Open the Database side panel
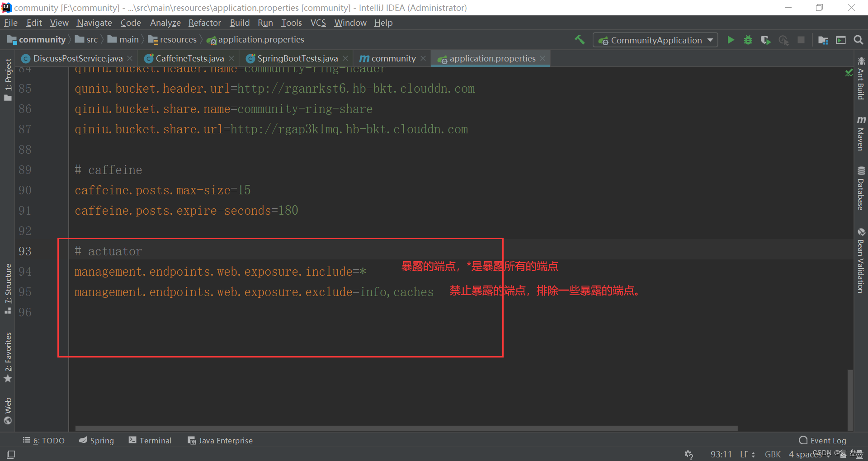868x461 pixels. click(x=861, y=188)
